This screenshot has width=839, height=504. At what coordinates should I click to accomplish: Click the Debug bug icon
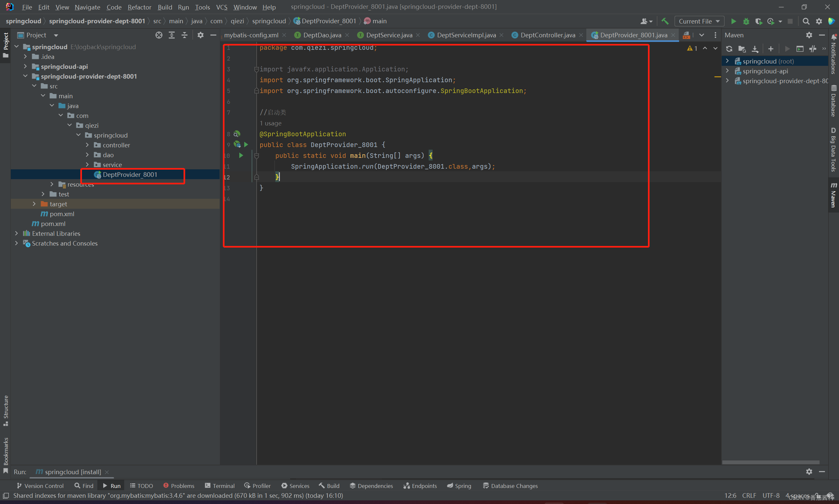746,21
